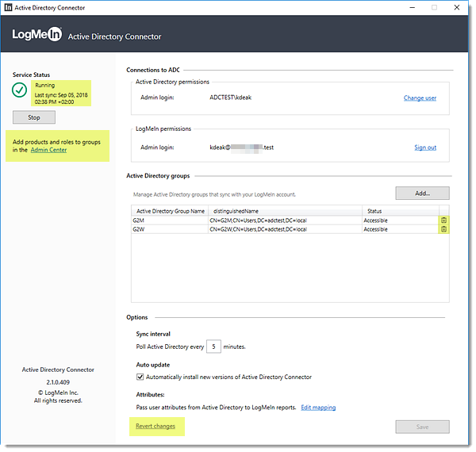Viewport: 476px width, 452px height.
Task: Select CN=G2W distinguished name cell
Action: 285,229
